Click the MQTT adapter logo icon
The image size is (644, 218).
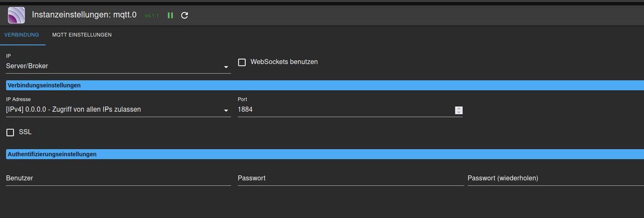17,15
